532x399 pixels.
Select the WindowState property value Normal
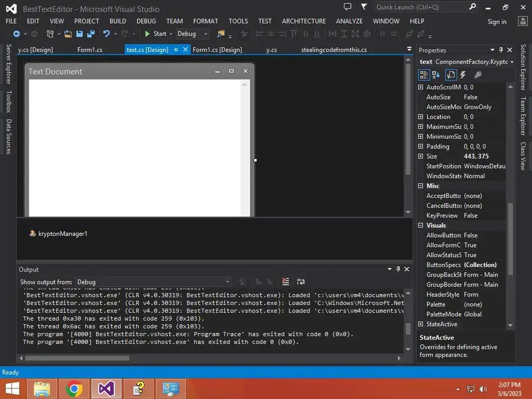coord(474,176)
